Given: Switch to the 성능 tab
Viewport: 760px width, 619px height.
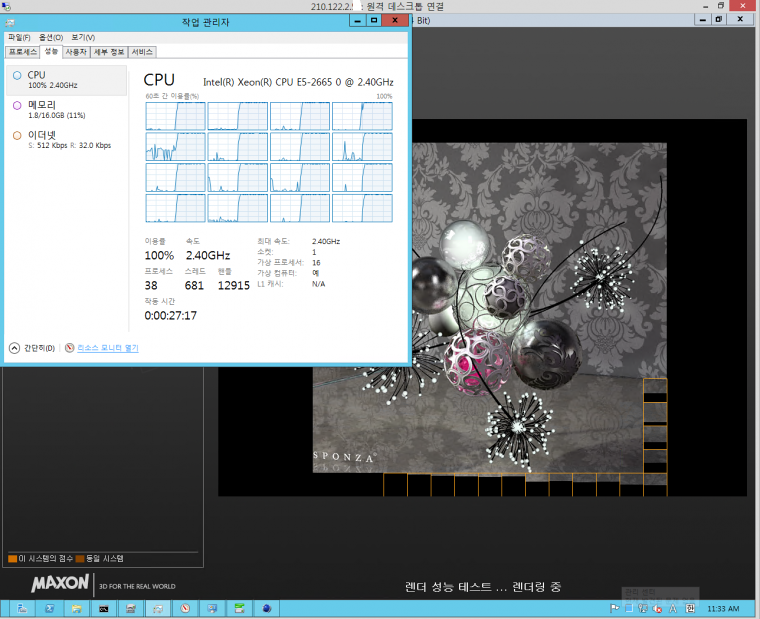Looking at the screenshot, I should click(x=51, y=51).
